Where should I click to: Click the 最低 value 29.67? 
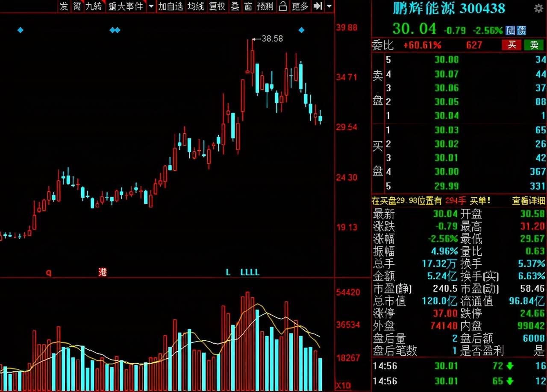pyautogui.click(x=532, y=239)
